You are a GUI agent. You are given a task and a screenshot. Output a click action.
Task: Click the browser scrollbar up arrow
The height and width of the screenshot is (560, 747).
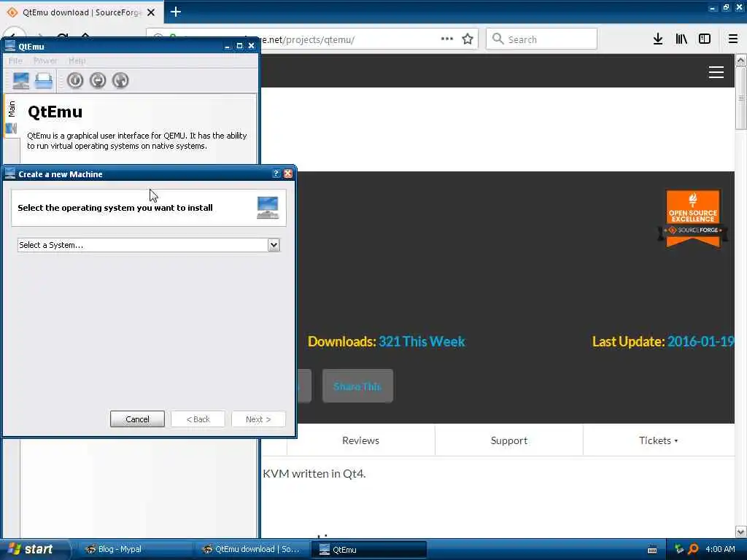point(741,61)
